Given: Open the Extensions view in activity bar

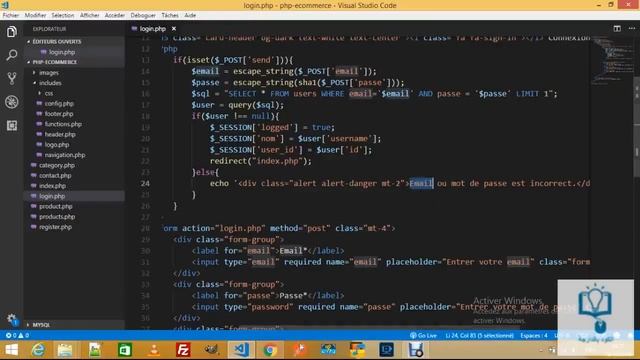Looking at the screenshot, I should tap(11, 125).
